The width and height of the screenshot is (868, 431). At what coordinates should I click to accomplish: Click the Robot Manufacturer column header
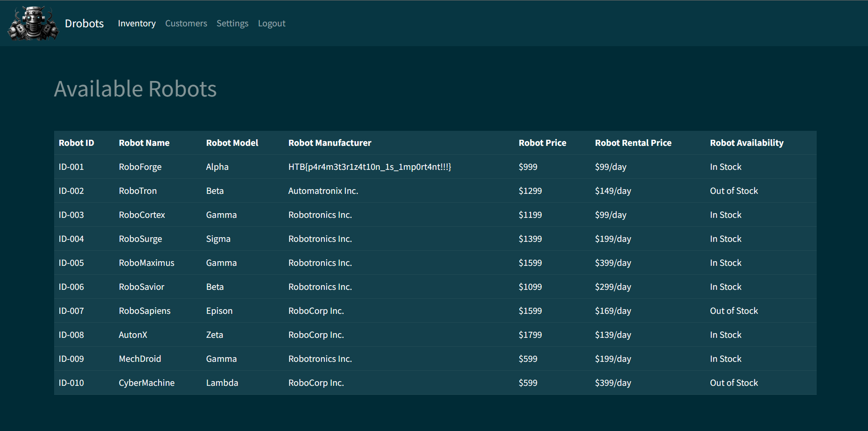click(330, 143)
